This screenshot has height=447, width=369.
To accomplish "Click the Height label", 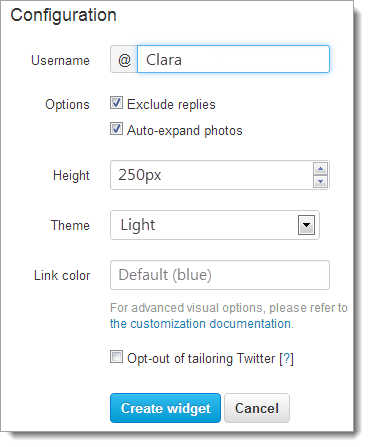I will [71, 176].
